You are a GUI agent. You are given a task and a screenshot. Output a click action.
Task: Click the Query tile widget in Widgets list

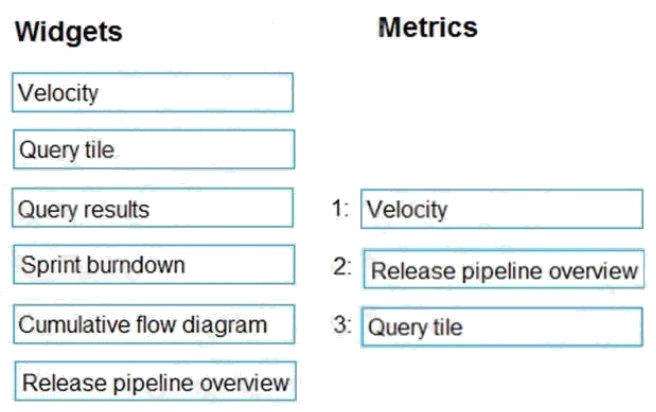click(153, 150)
